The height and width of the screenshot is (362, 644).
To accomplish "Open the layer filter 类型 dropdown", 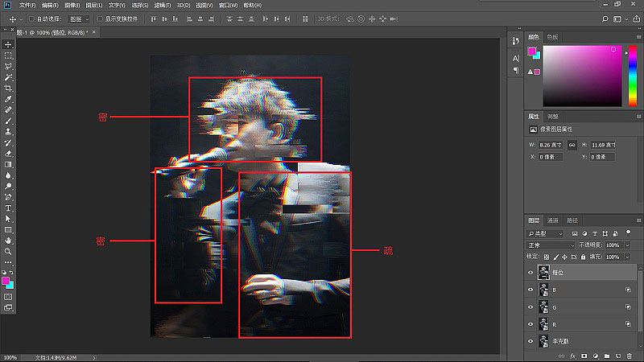I will point(545,233).
